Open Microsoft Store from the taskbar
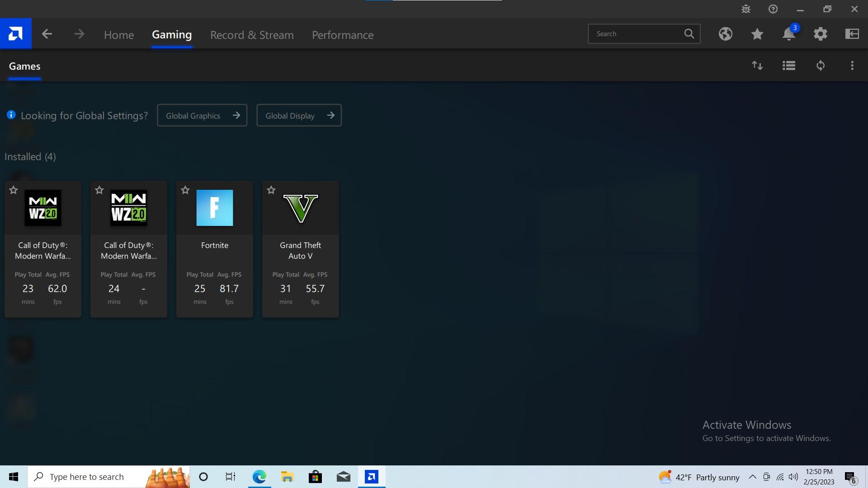Image resolution: width=868 pixels, height=488 pixels. tap(315, 477)
